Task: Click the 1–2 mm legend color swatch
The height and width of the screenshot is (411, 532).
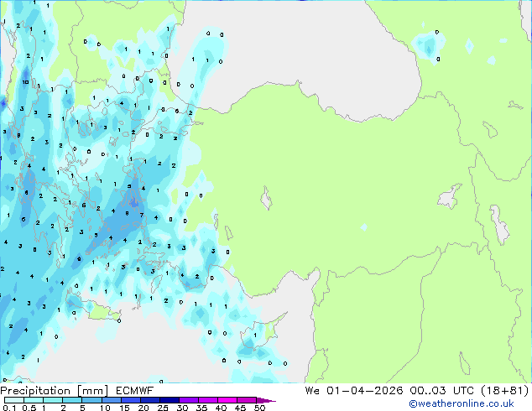Action: 53,400
